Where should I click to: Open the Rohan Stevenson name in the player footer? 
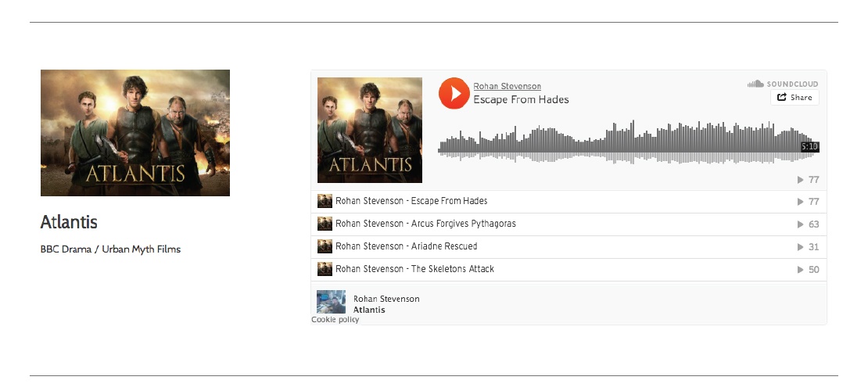(x=386, y=299)
